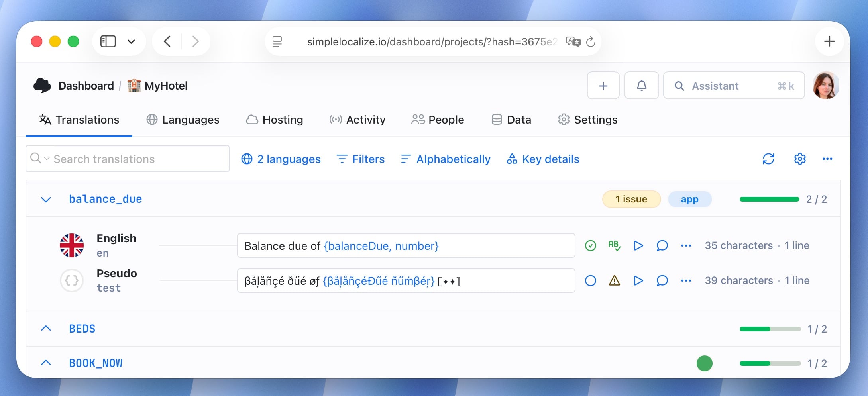
Task: Open comments on the Pseudo translation
Action: (x=662, y=280)
